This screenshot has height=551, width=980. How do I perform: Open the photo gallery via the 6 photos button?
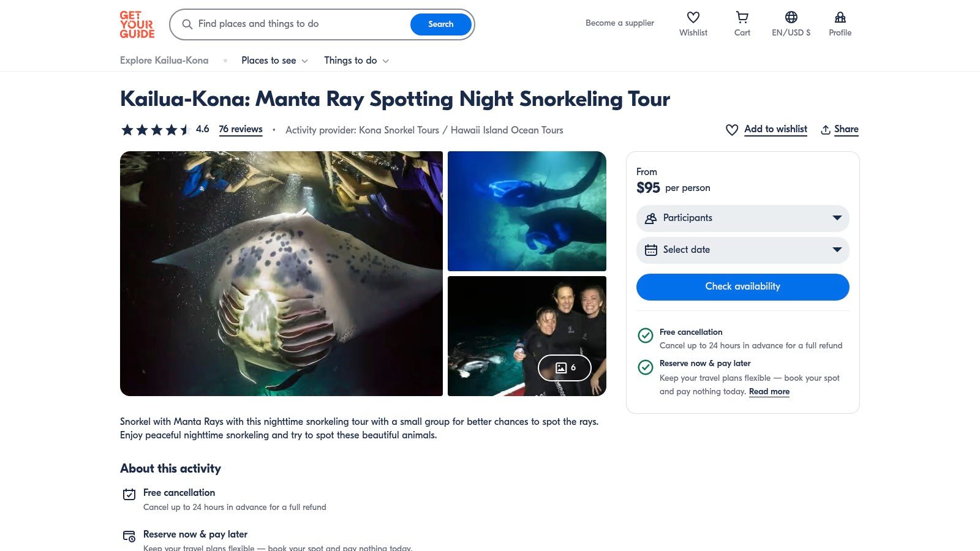point(565,367)
